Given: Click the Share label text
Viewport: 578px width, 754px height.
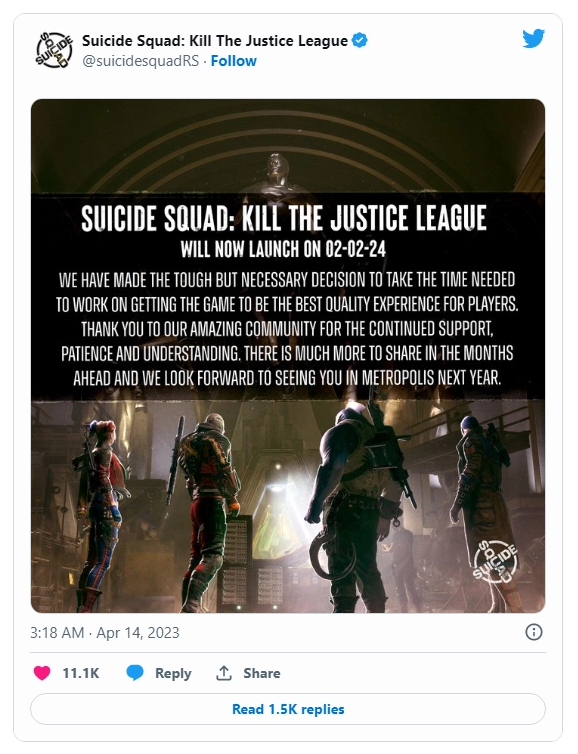Looking at the screenshot, I should pos(262,673).
